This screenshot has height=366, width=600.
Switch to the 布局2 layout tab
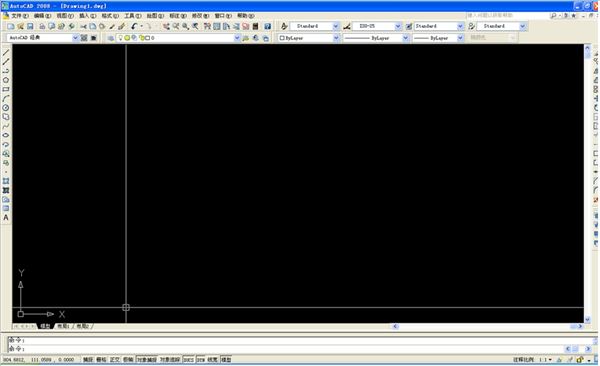tap(83, 326)
